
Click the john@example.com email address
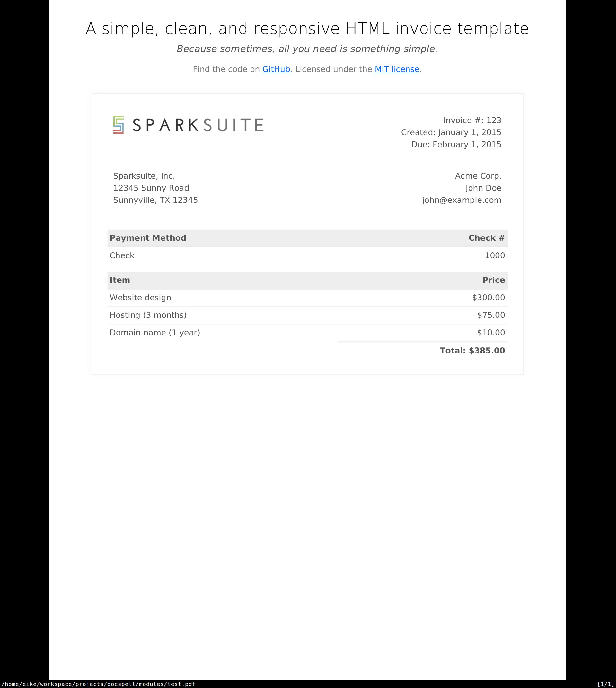(x=461, y=200)
